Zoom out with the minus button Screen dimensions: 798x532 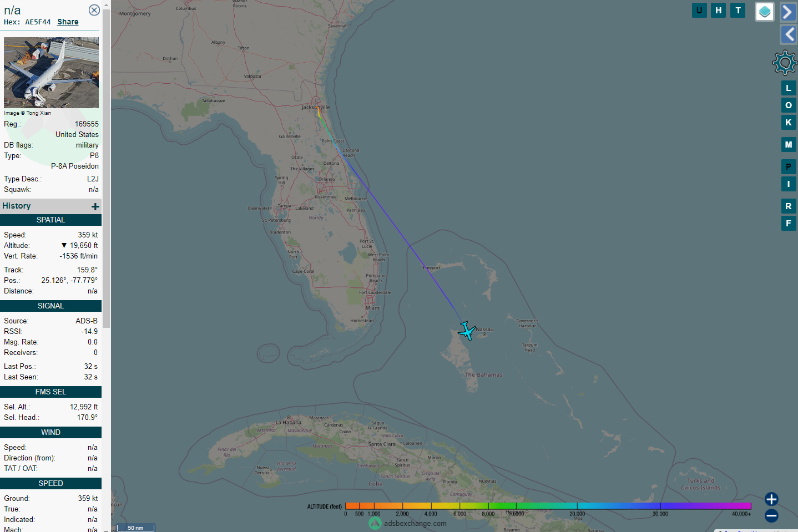pos(771,516)
